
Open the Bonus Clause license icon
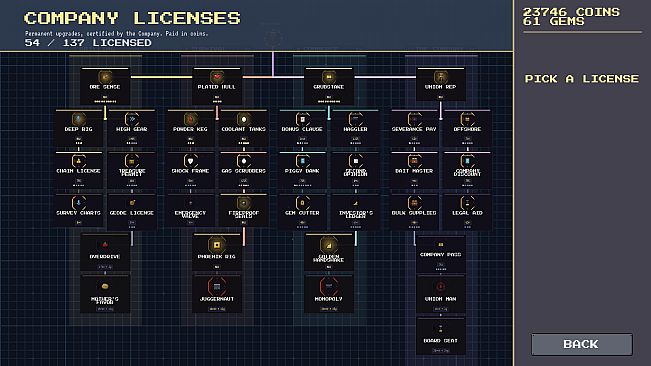click(x=302, y=119)
